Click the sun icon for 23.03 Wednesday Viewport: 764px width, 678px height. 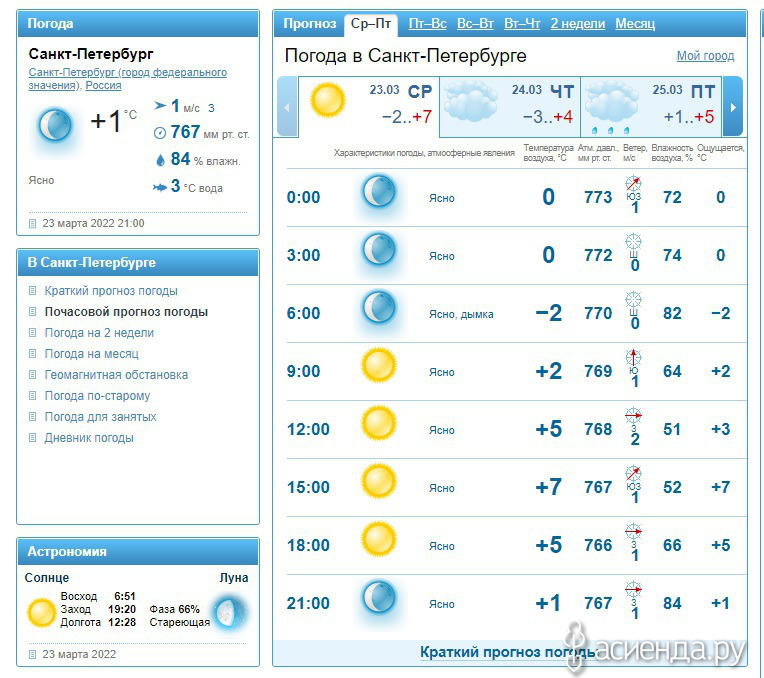click(x=327, y=100)
